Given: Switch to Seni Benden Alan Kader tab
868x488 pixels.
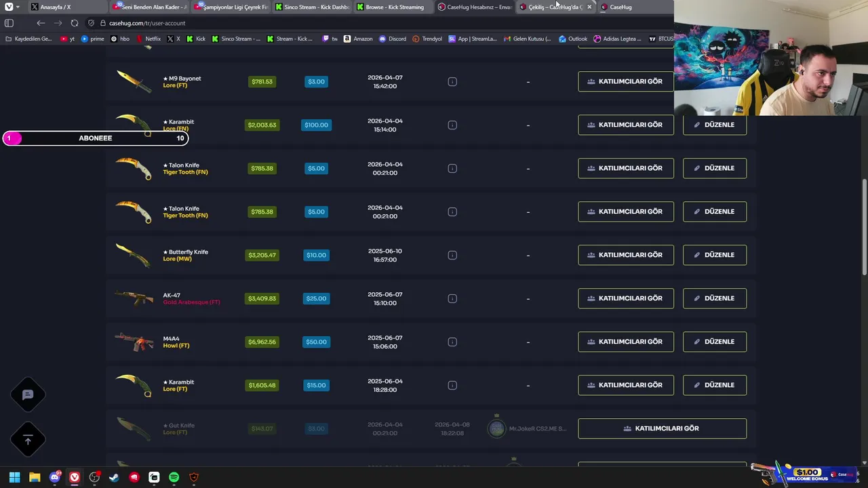Looking at the screenshot, I should click(x=150, y=7).
